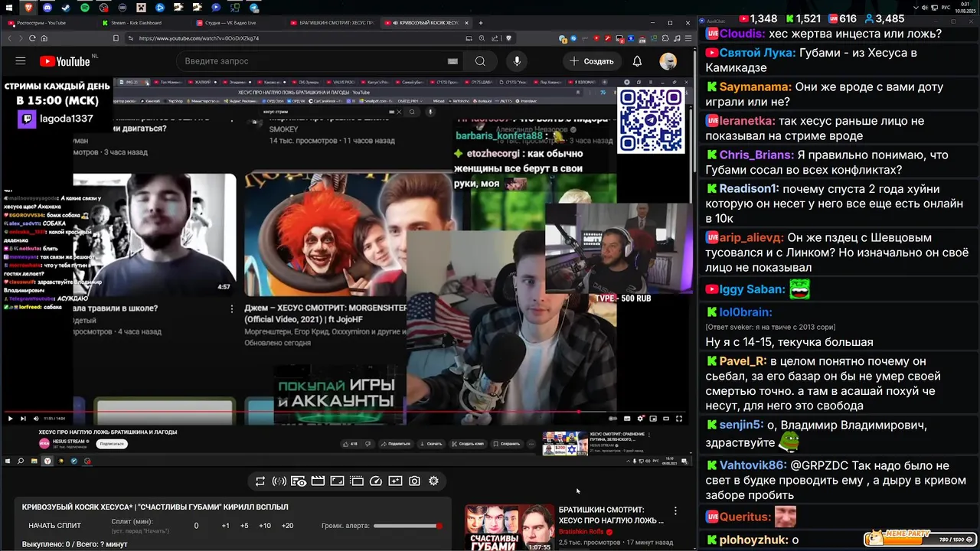Open a new browser tab with plus
Screen dimensions: 980x551
[x=481, y=23]
